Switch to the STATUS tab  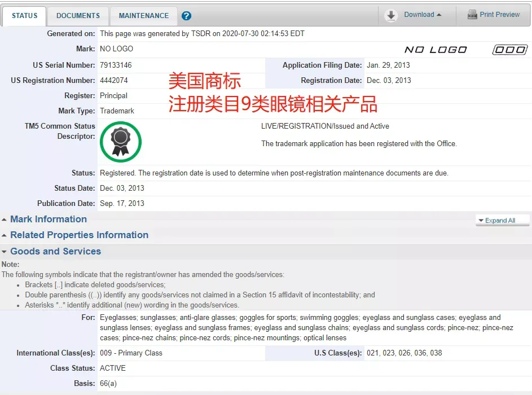pyautogui.click(x=24, y=16)
